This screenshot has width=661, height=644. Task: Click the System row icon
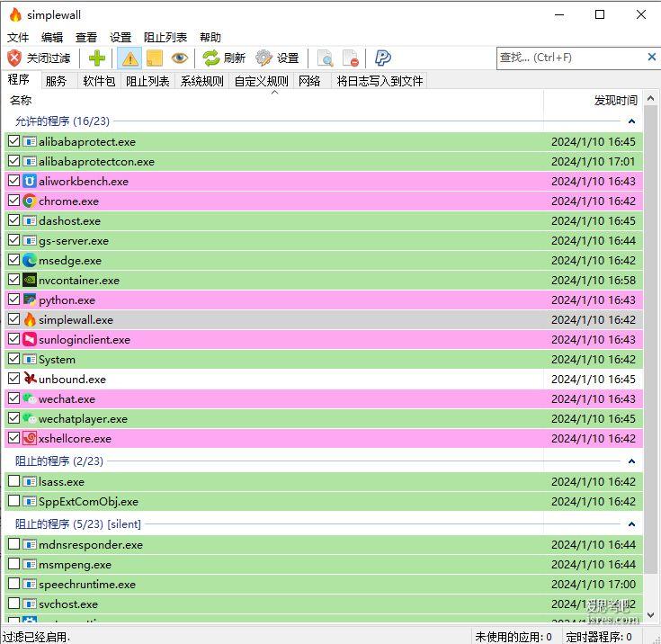pos(29,359)
